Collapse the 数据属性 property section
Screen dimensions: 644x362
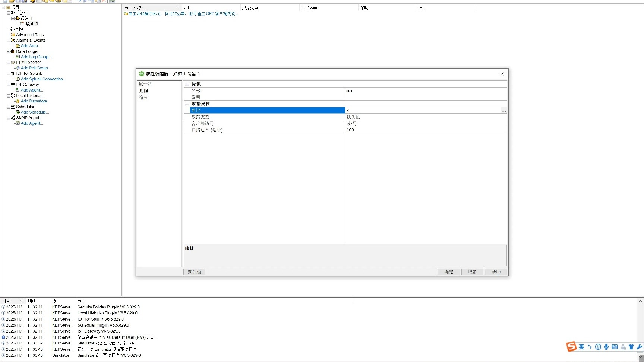[x=187, y=104]
